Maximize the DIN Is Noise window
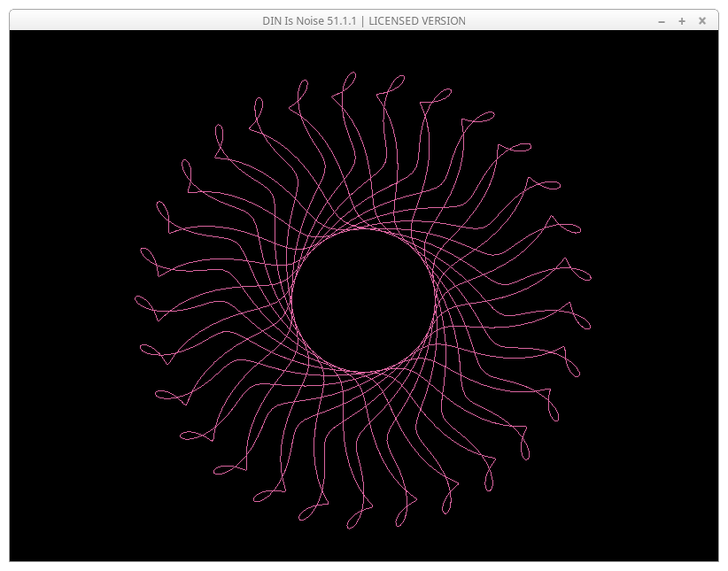Screen dimensions: 728x571 (682, 21)
